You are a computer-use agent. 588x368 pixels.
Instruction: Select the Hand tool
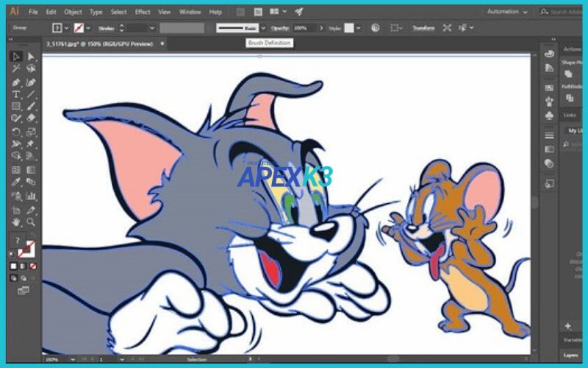16,222
